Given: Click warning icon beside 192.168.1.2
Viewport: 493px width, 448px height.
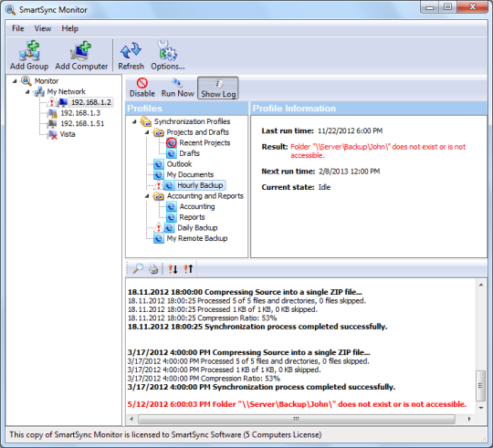Looking at the screenshot, I should [x=51, y=102].
